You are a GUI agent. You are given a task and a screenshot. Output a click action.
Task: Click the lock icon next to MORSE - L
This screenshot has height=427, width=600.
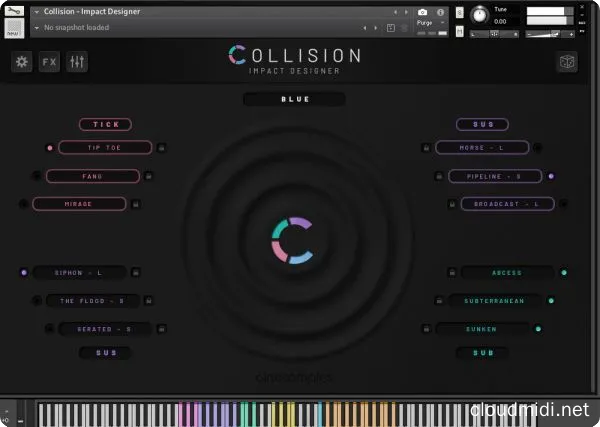(x=426, y=148)
